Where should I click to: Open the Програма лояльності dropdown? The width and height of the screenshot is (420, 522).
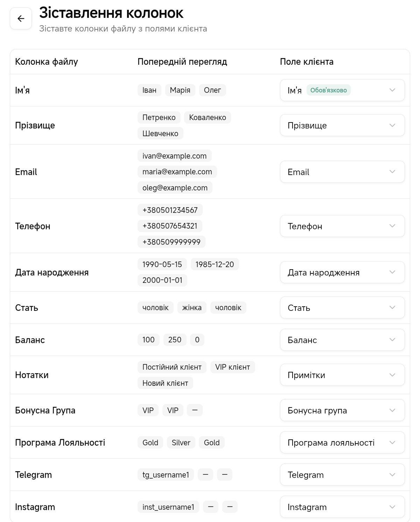[342, 443]
